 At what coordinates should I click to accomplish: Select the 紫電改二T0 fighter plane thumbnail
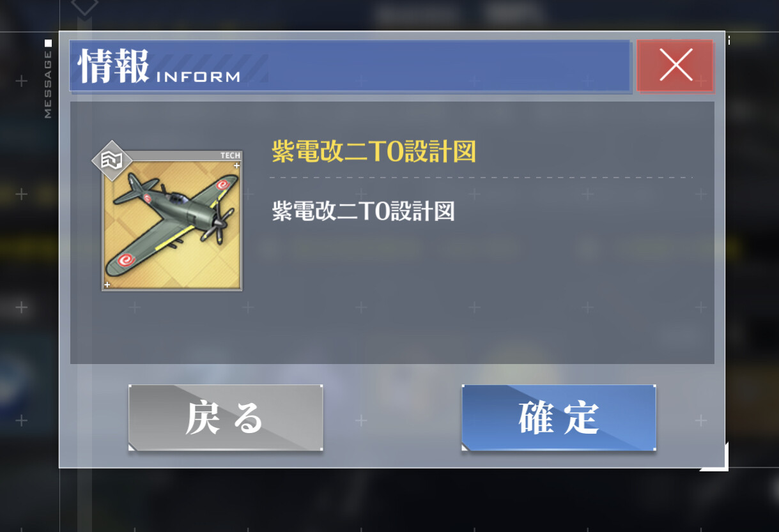coord(172,221)
